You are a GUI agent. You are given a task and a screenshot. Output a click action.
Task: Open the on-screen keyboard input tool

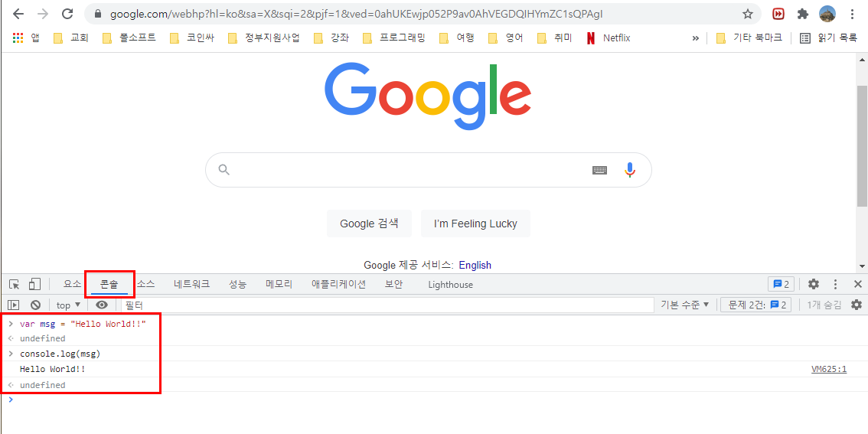599,170
